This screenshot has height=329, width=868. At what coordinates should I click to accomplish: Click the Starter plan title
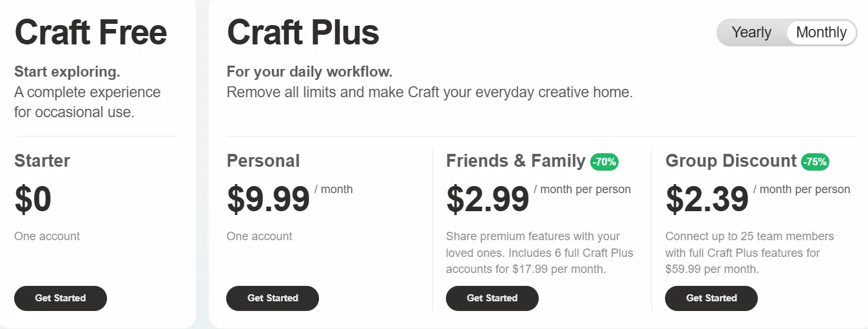[x=42, y=160]
